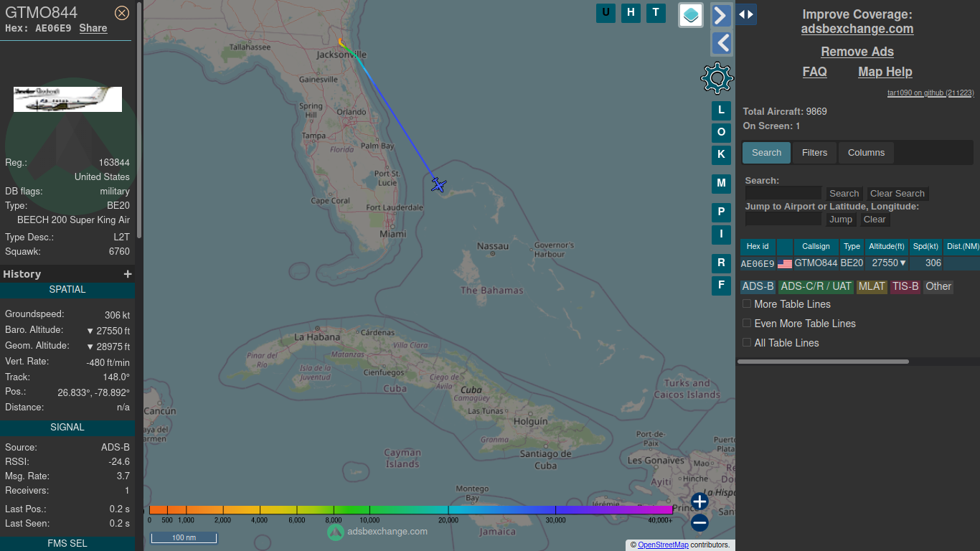Sort table by Type column
The image size is (980, 551).
click(852, 247)
